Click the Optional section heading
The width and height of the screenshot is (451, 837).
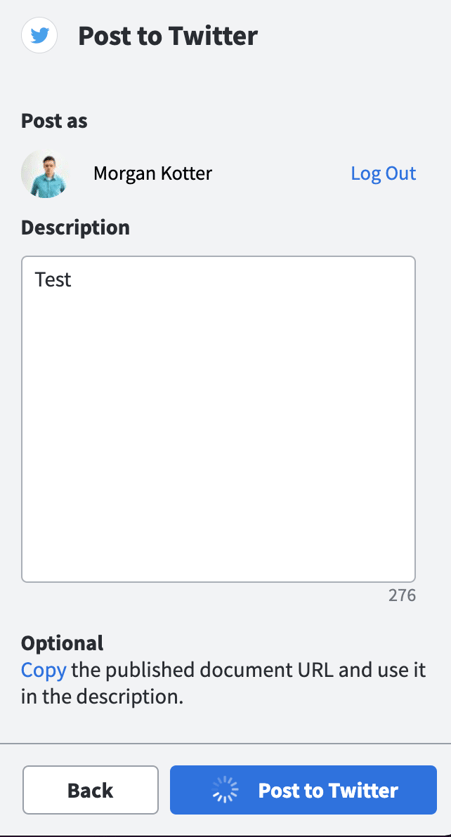tap(62, 643)
